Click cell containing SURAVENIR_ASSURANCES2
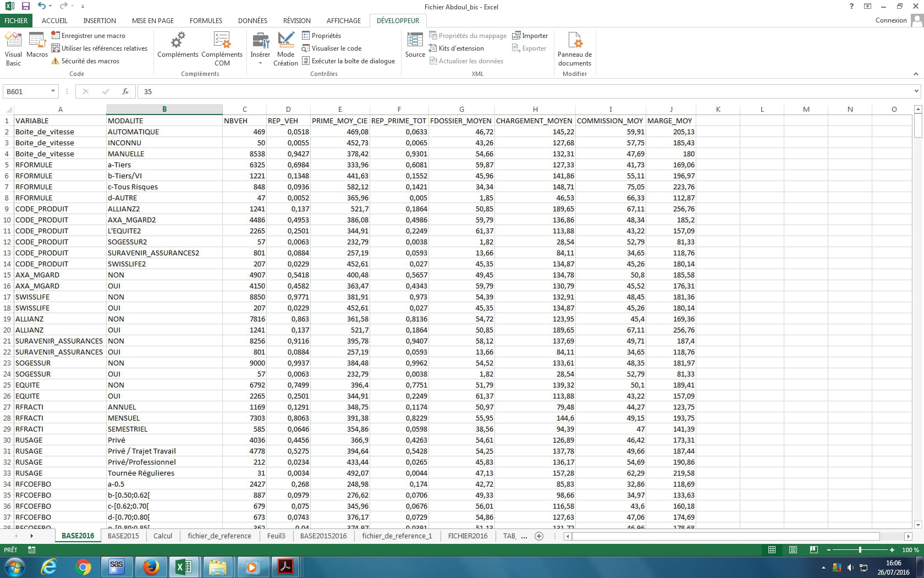 tap(164, 253)
